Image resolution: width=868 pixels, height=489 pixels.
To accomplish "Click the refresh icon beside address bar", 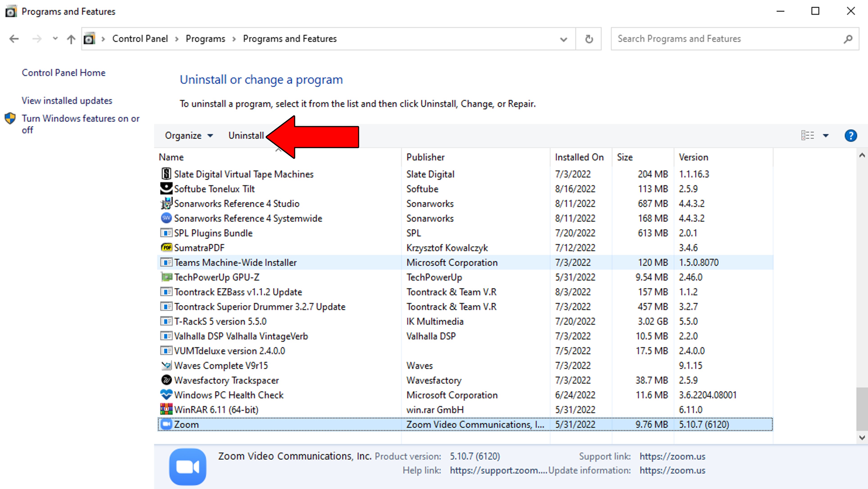I will point(589,39).
